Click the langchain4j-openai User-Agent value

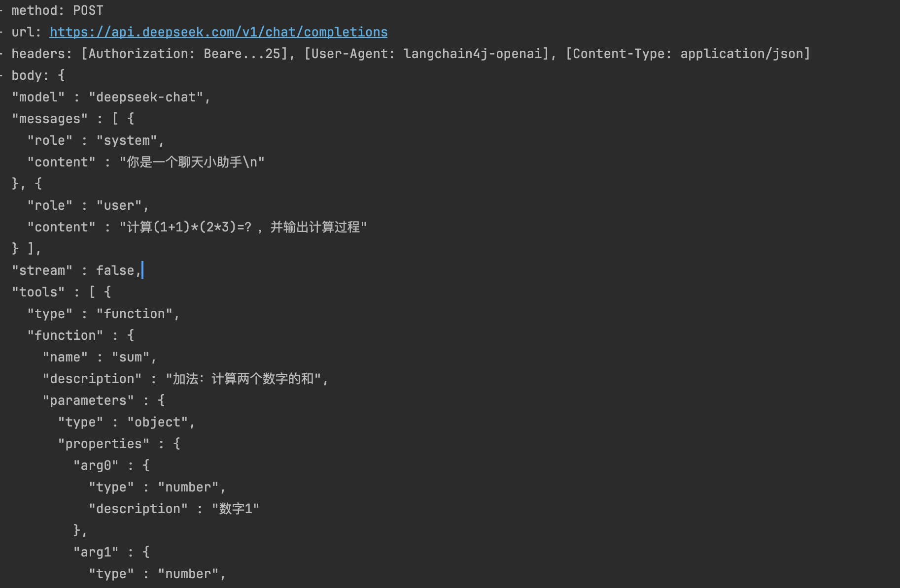pyautogui.click(x=472, y=54)
